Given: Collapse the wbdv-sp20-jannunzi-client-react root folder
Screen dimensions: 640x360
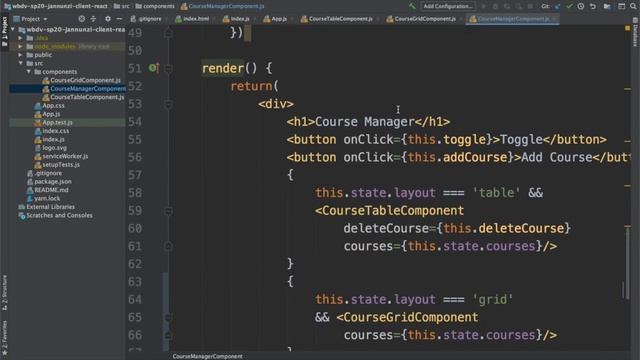Looking at the screenshot, I should tap(13, 29).
